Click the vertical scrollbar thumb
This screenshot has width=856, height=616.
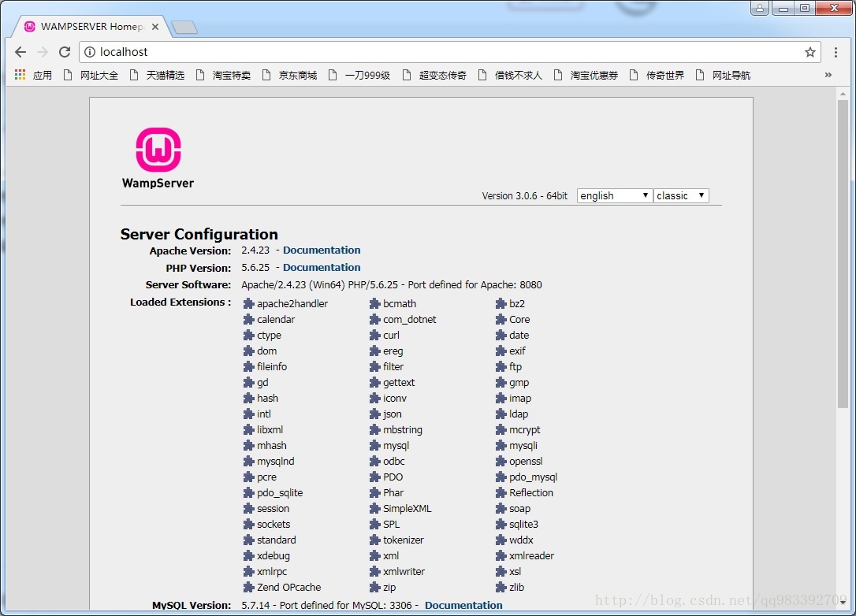pyautogui.click(x=843, y=254)
